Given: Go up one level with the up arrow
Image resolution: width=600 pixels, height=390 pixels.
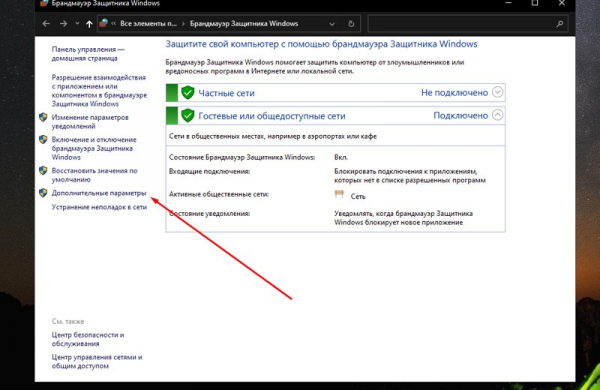Looking at the screenshot, I should (89, 24).
